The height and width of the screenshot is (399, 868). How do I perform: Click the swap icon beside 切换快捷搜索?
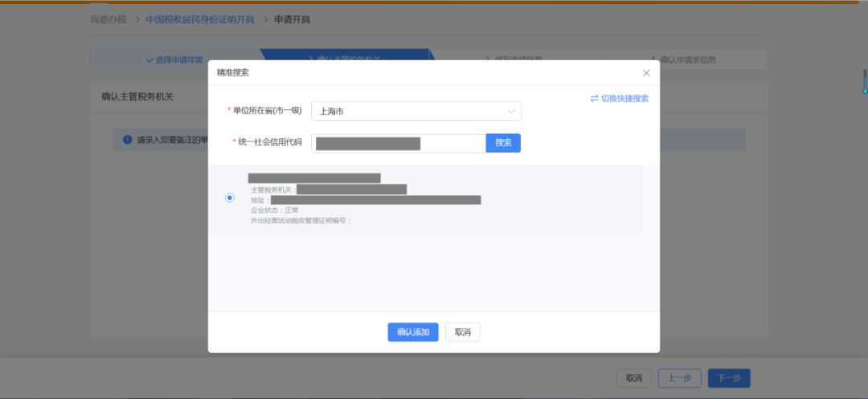[x=594, y=99]
